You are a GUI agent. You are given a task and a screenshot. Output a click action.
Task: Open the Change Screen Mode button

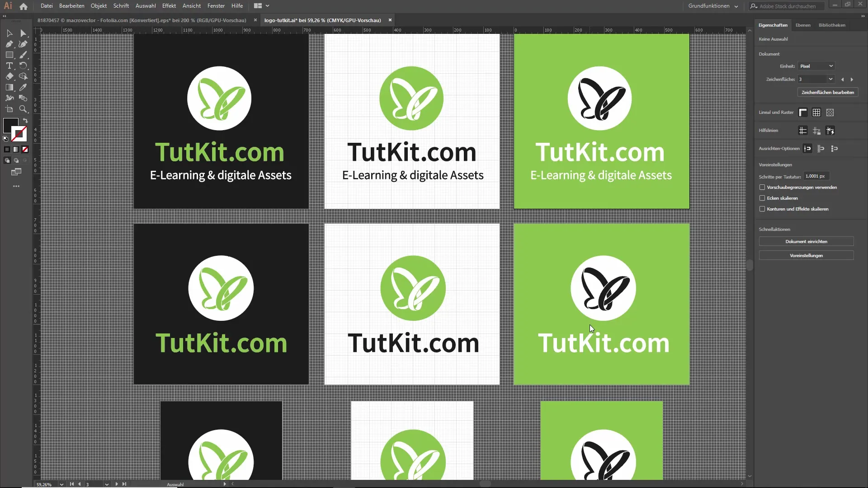tap(16, 172)
